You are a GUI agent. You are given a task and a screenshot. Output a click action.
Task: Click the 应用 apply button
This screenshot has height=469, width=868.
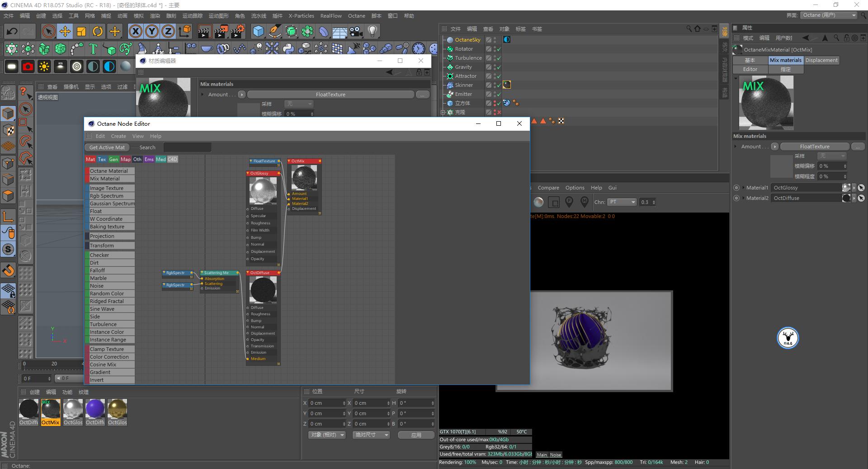pyautogui.click(x=416, y=435)
